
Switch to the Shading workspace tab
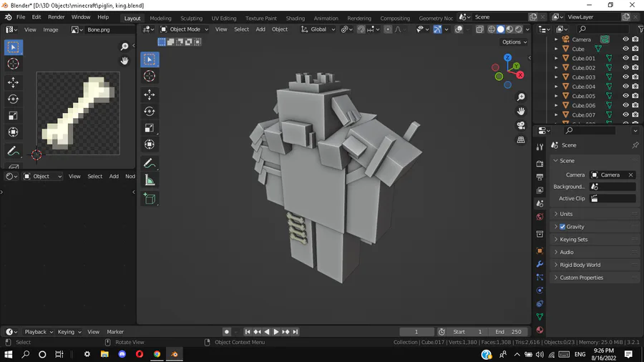(x=296, y=18)
